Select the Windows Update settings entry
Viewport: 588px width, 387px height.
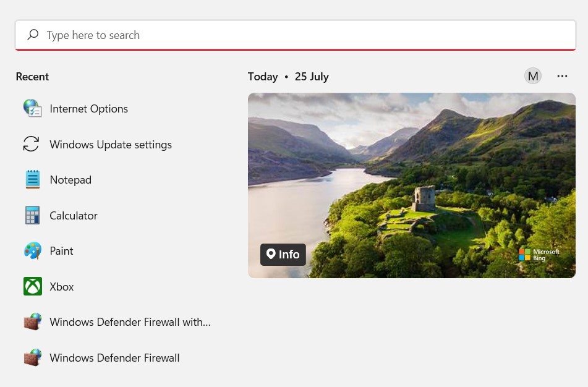tap(111, 145)
